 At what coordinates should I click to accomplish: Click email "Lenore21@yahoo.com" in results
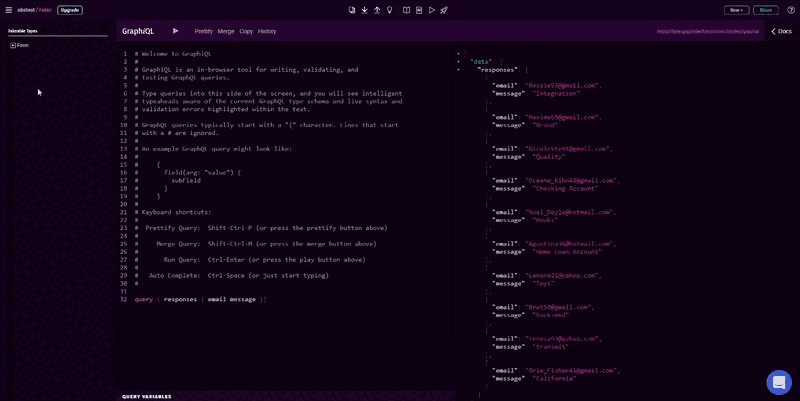click(562, 275)
